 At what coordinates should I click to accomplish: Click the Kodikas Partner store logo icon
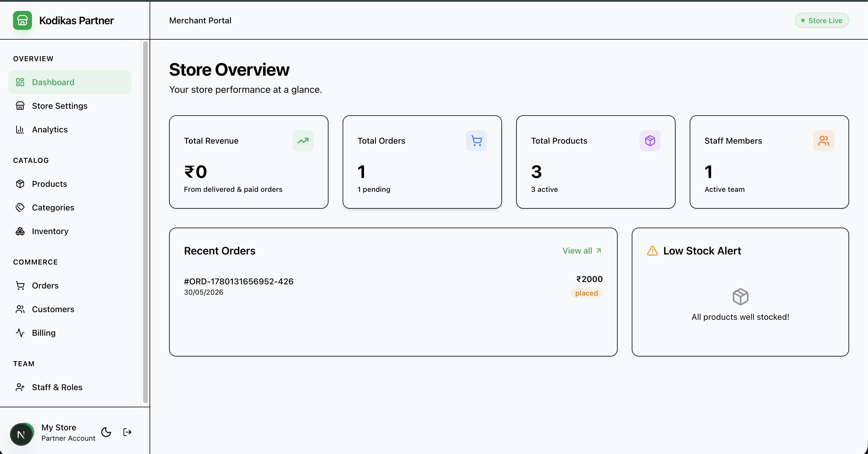[22, 21]
